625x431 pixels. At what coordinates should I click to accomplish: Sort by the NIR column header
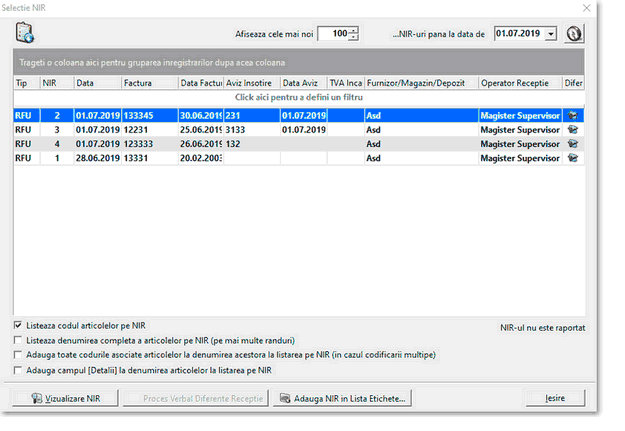coord(57,83)
